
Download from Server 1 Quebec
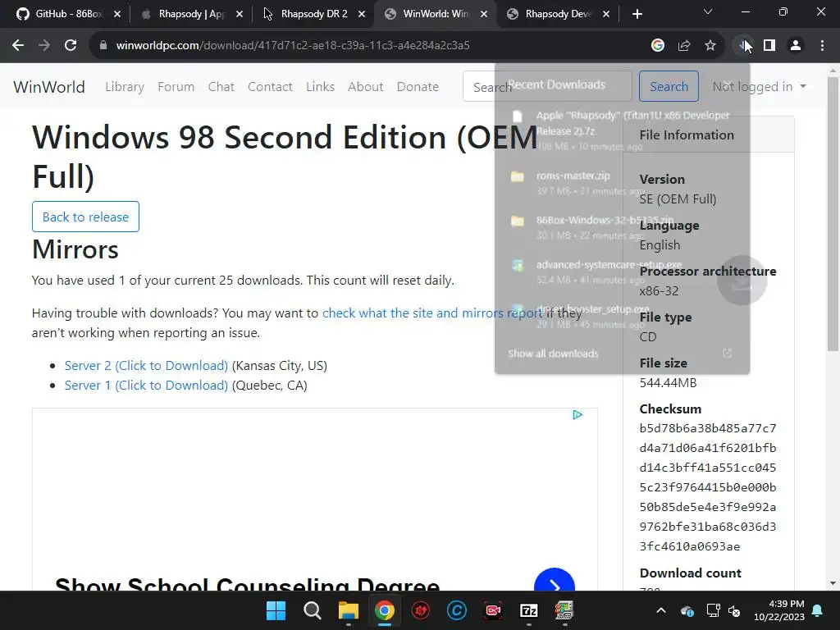146,386
